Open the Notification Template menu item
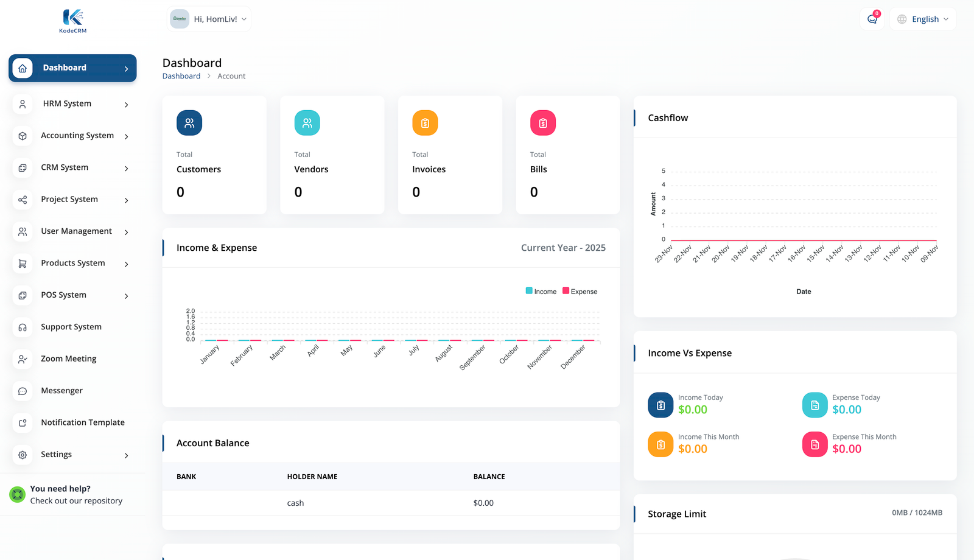Viewport: 974px width, 560px height. click(x=82, y=422)
